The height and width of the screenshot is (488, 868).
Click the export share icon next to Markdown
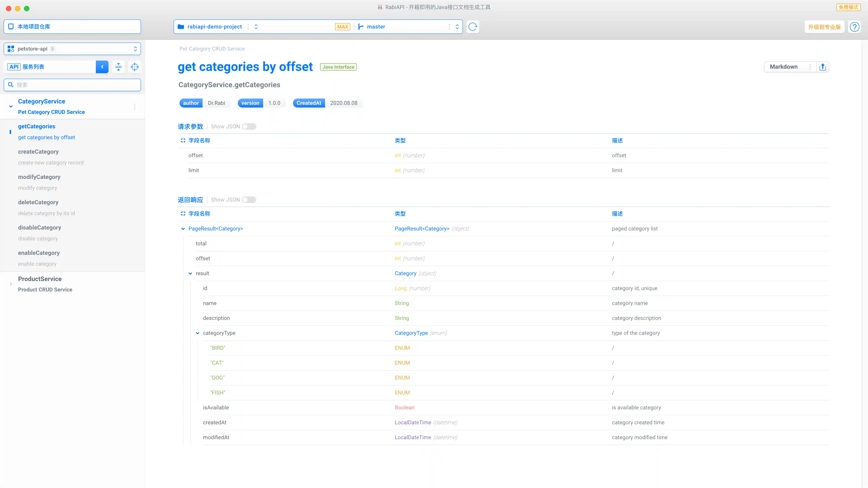(x=823, y=67)
